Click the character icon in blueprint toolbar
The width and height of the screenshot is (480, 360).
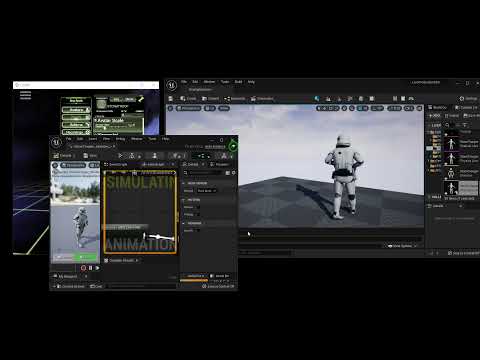click(x=154, y=156)
